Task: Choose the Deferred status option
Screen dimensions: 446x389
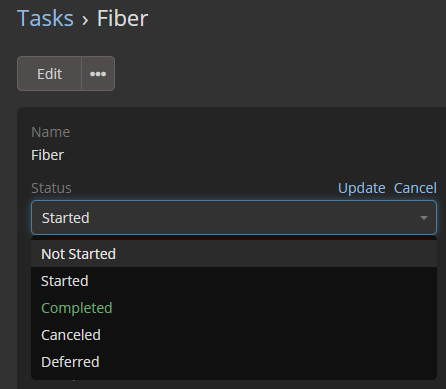Action: pos(234,362)
